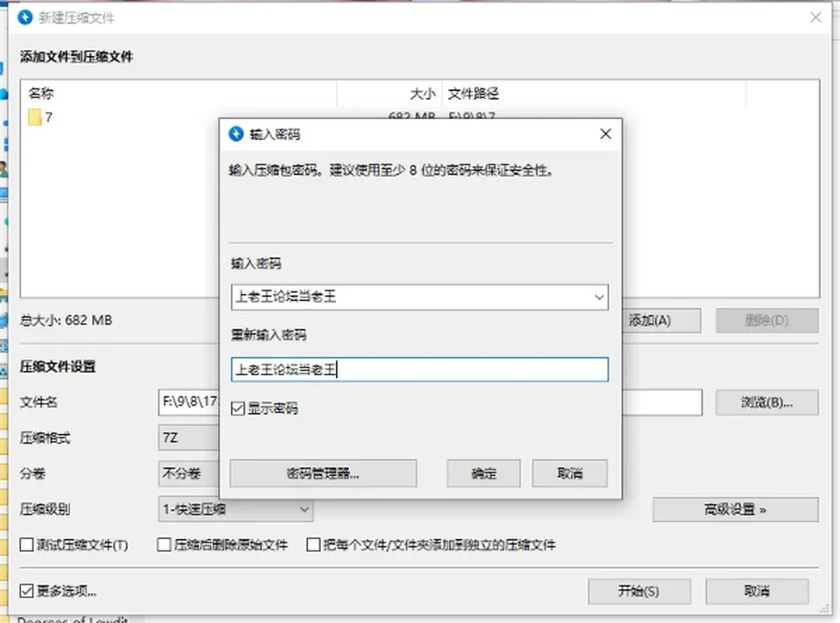Expand the 输入密码 combo box dropdown arrow
840x623 pixels.
point(598,297)
